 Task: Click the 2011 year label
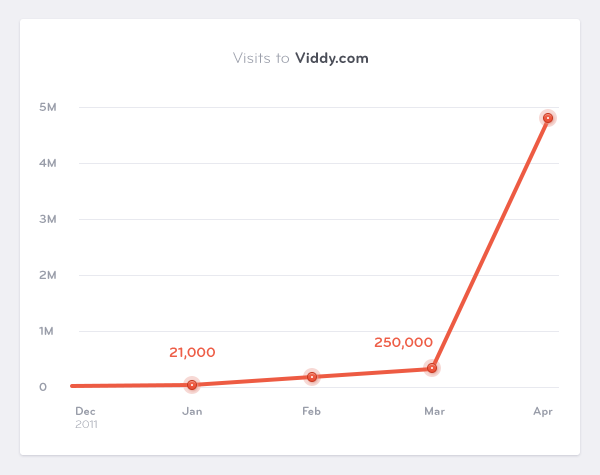[x=87, y=424]
